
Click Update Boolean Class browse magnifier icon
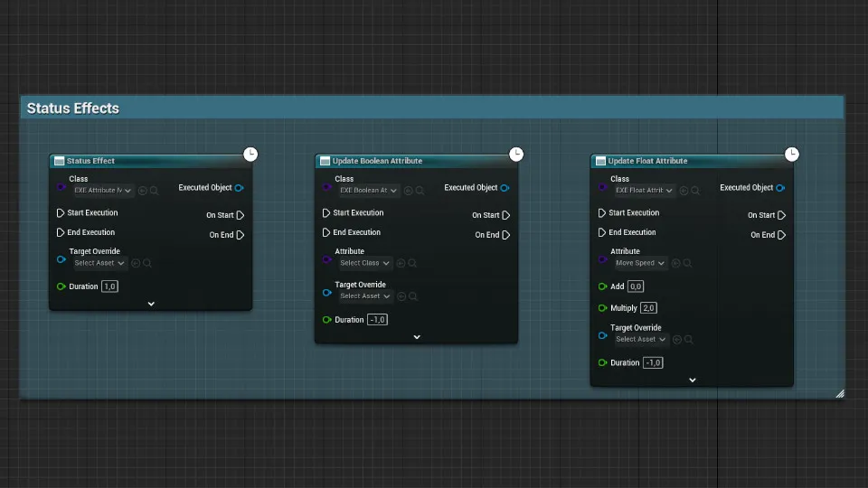tap(420, 191)
